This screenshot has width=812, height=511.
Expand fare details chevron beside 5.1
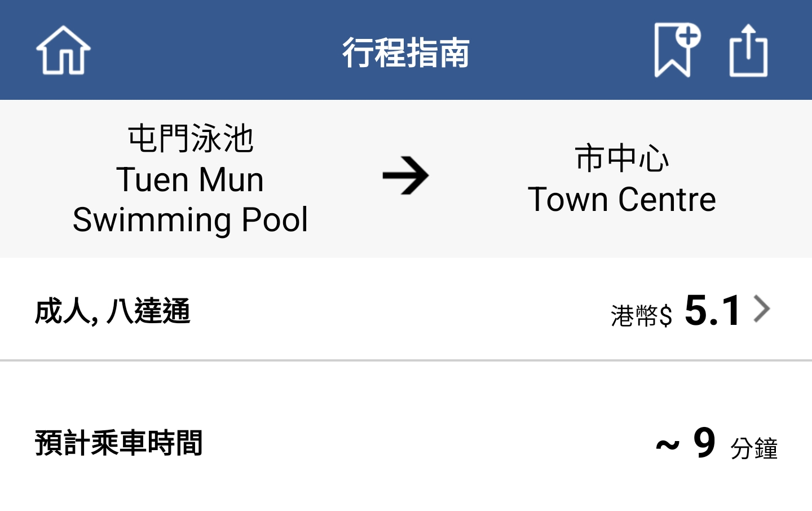pos(762,309)
